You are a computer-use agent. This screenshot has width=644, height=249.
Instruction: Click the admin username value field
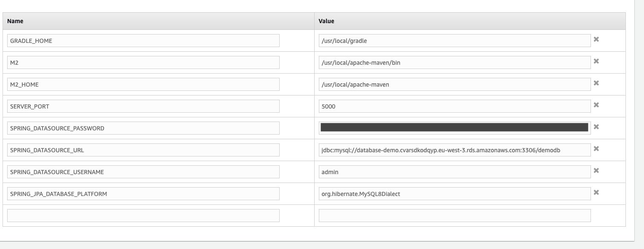(x=454, y=172)
